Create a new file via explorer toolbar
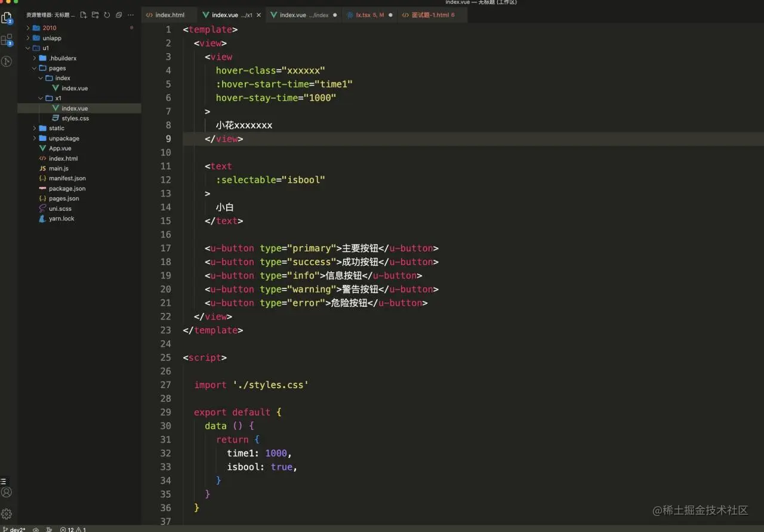764x532 pixels. click(84, 15)
